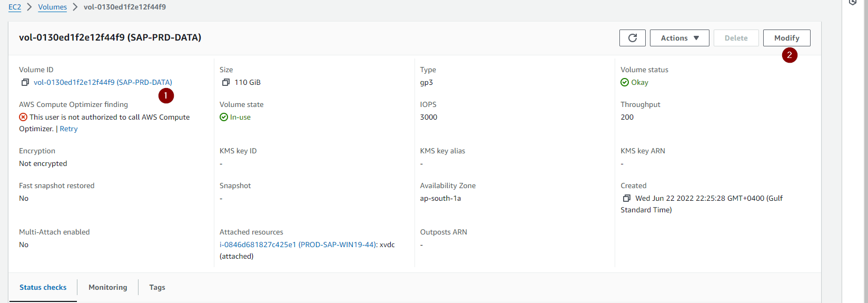868x303 pixels.
Task: Click the 'KMS key ARN' label
Action: (x=643, y=151)
